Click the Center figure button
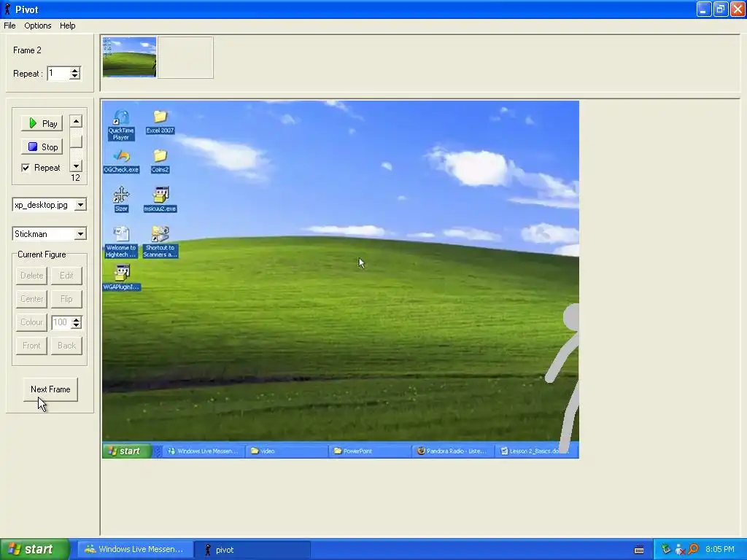The width and height of the screenshot is (747, 560). (31, 298)
